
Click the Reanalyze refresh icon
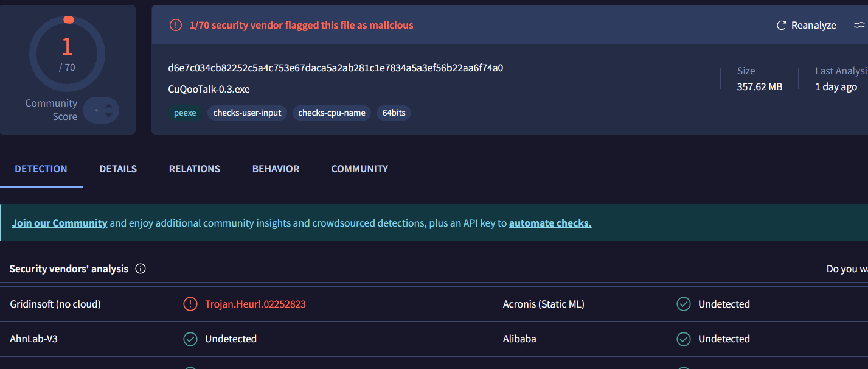(x=782, y=26)
